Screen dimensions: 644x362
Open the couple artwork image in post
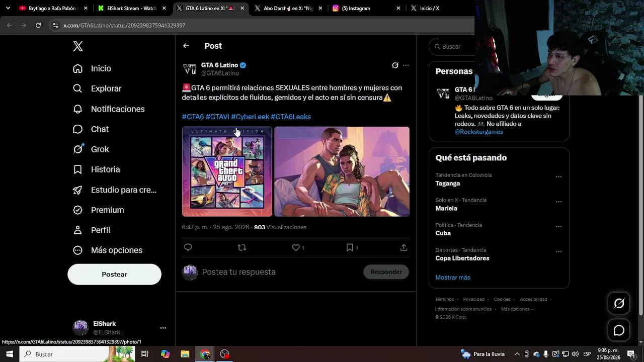[x=342, y=171]
